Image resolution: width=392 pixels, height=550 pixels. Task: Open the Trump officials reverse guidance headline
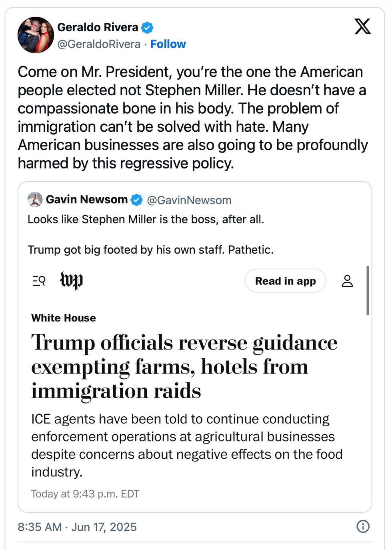tap(184, 366)
